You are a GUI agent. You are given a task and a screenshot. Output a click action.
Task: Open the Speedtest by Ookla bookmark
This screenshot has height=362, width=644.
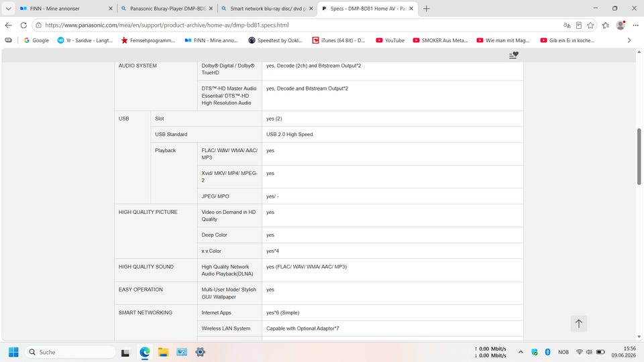(x=276, y=40)
